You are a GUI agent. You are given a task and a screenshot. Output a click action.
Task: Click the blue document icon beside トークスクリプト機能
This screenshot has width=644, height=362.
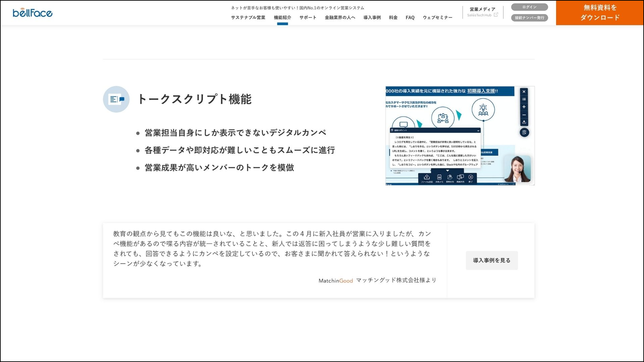coord(116,99)
